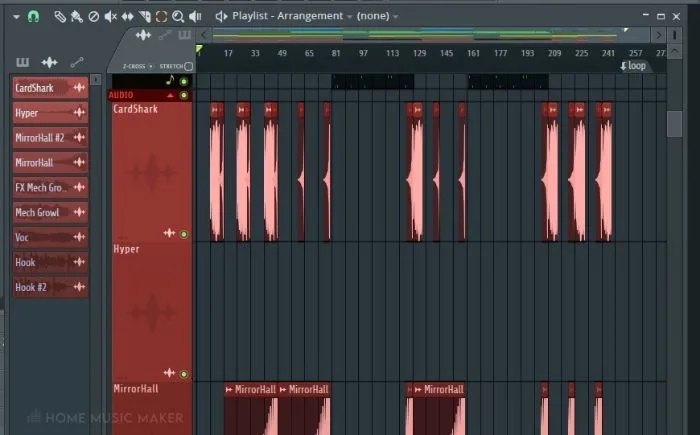
Task: Click the Hook #2 waveform icon
Action: point(79,287)
